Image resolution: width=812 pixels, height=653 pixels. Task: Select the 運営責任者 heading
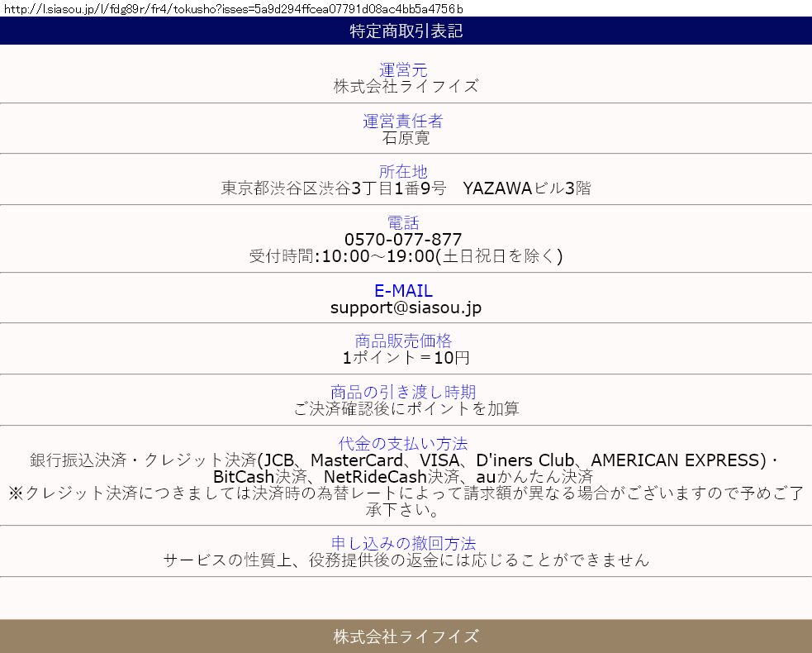click(403, 122)
